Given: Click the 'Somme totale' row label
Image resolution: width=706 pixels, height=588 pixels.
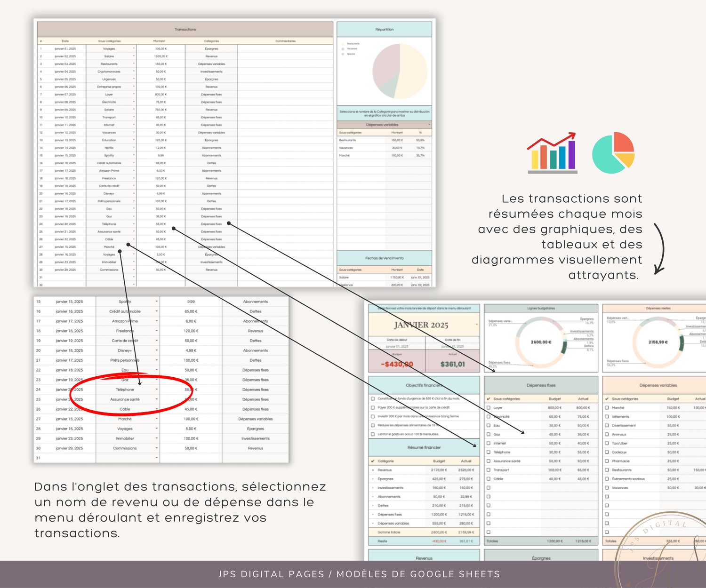Looking at the screenshot, I should pyautogui.click(x=389, y=532).
